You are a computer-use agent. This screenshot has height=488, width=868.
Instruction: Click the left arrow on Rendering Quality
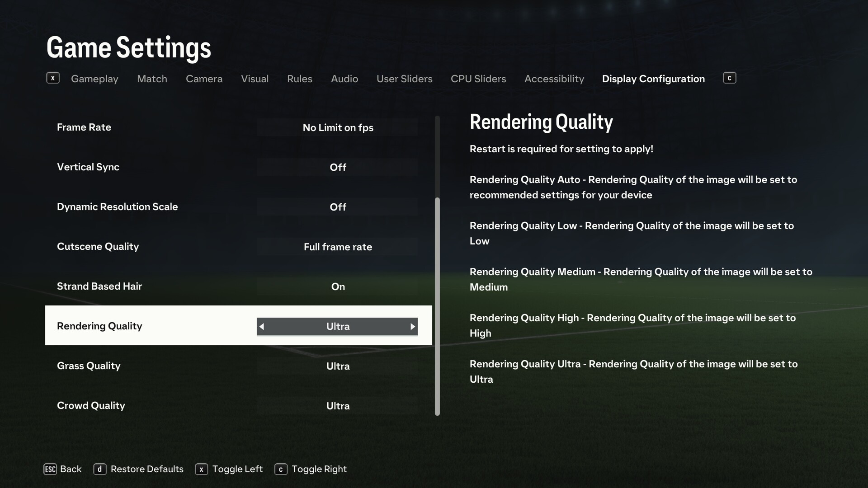click(261, 326)
